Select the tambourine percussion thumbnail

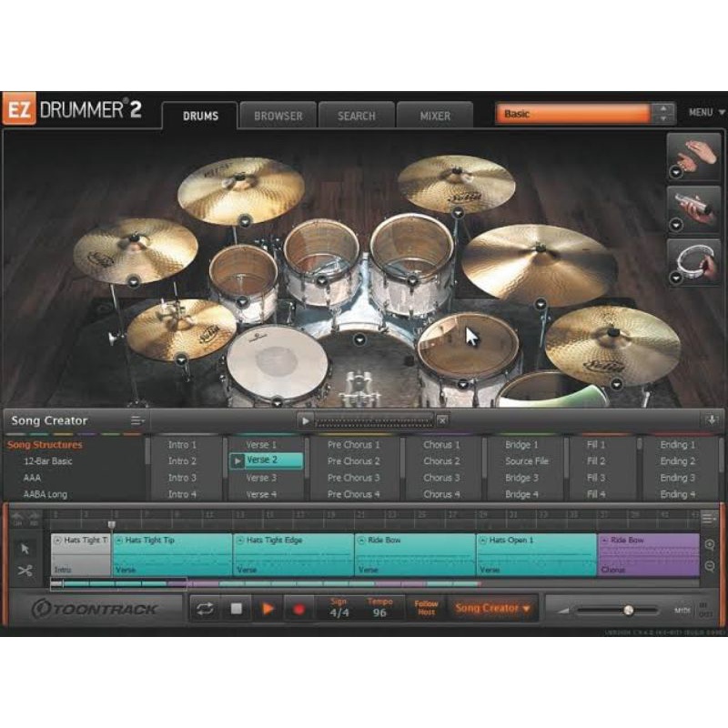point(693,262)
